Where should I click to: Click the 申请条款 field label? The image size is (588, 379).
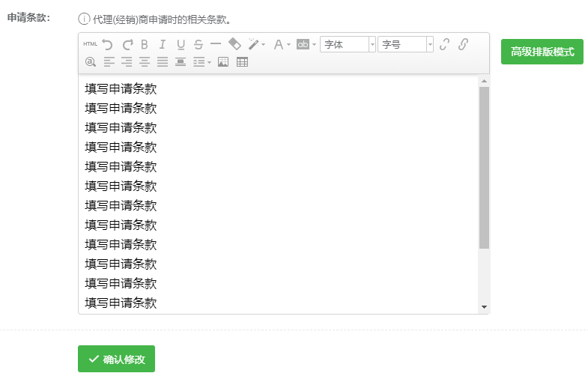(x=29, y=18)
